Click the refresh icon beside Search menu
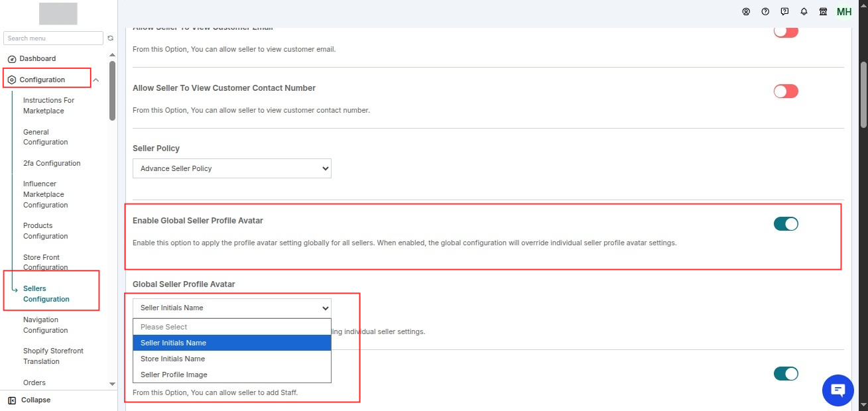The height and width of the screenshot is (411, 868). coord(111,38)
